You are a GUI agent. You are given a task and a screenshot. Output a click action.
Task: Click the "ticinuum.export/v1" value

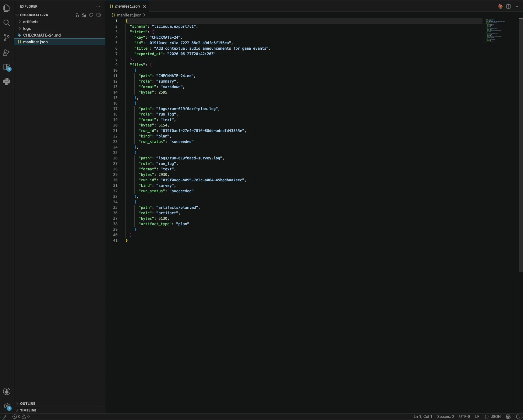click(x=174, y=27)
